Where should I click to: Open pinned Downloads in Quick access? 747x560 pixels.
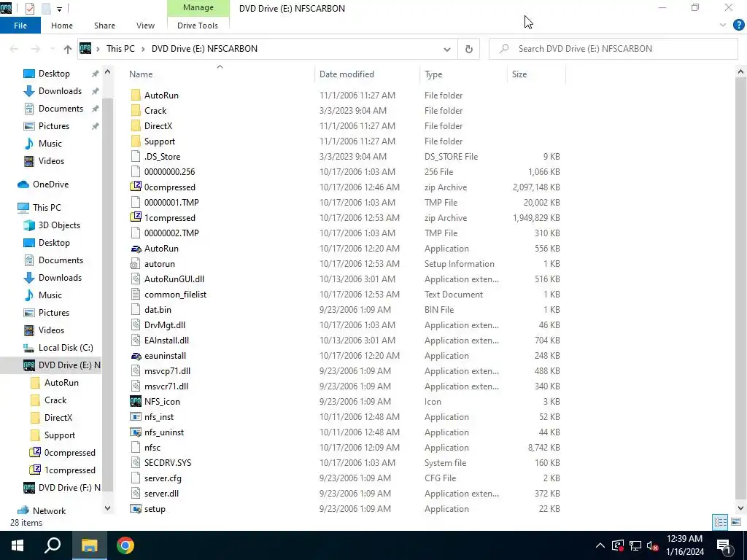(x=60, y=91)
